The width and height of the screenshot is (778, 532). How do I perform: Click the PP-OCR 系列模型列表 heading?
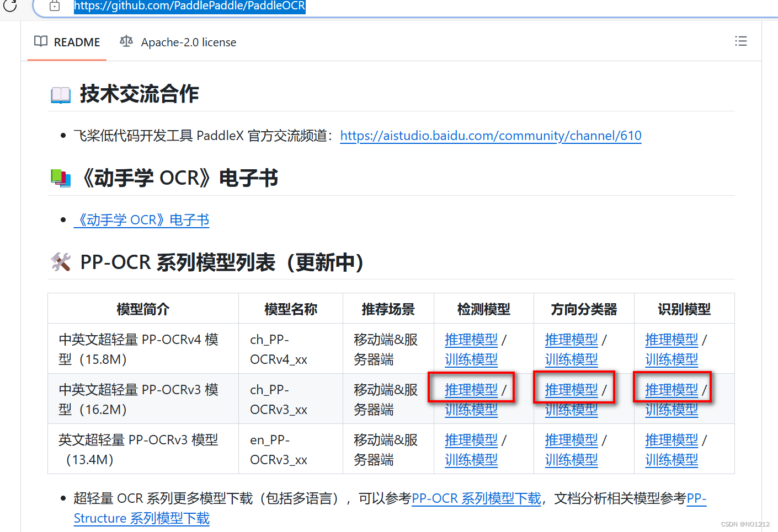222,262
